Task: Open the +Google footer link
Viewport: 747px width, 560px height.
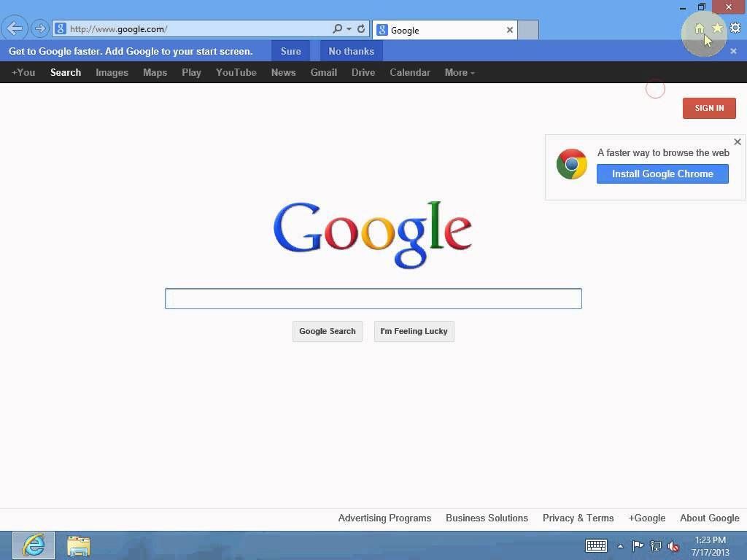Action: click(646, 518)
